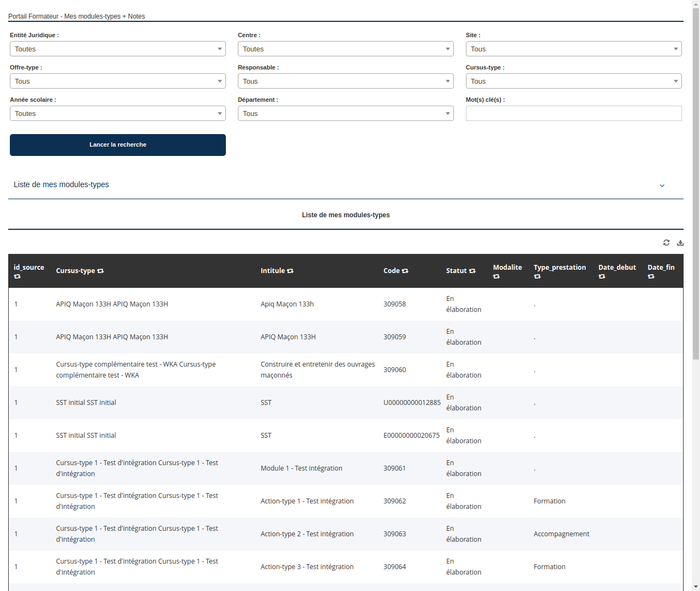Open record 1 for SST code U00000000012885
The height and width of the screenshot is (591, 700).
[16, 402]
